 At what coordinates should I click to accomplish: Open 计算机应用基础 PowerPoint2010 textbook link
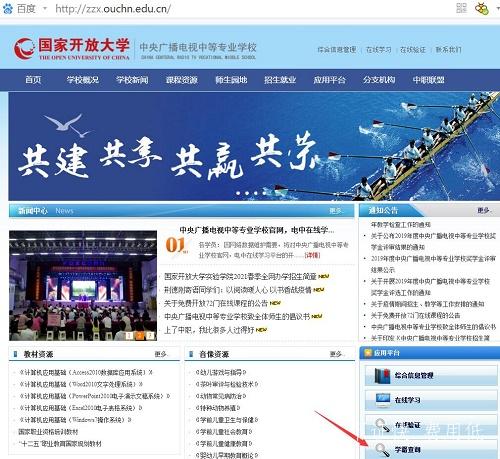pos(95,396)
